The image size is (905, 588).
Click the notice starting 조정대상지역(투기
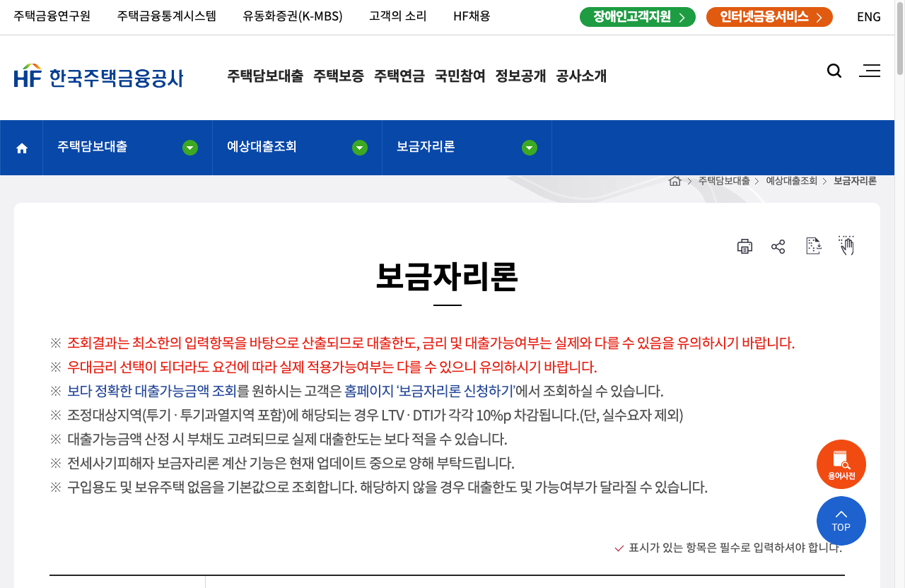[x=375, y=415]
